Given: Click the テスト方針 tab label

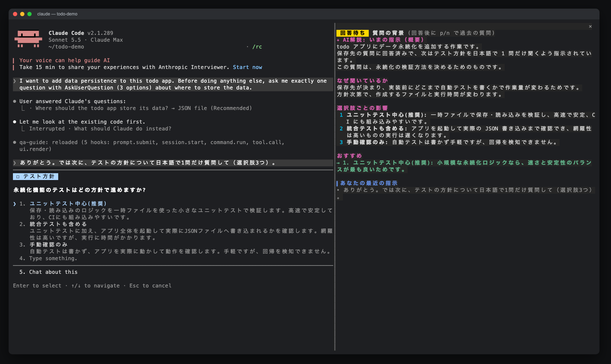Looking at the screenshot, I should point(36,176).
